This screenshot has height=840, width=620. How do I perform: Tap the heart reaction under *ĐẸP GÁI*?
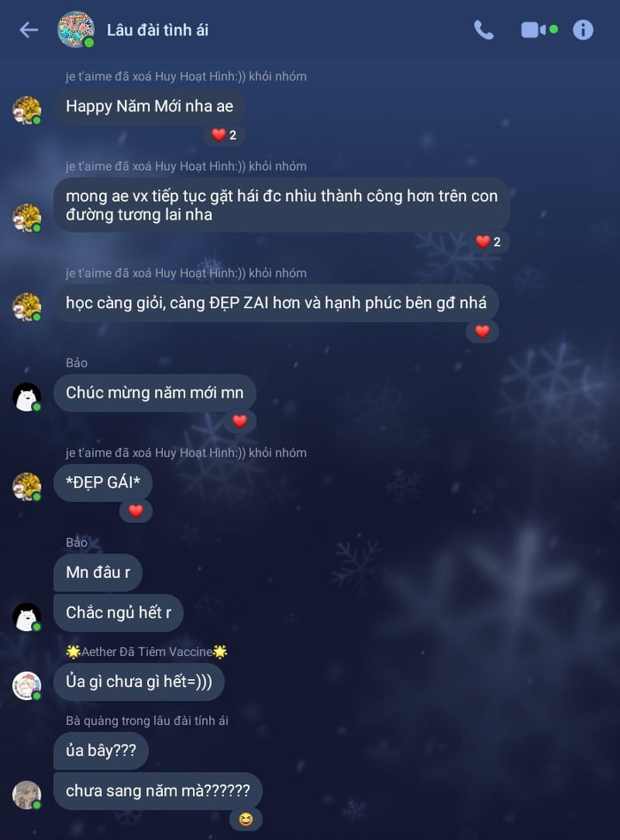(136, 511)
